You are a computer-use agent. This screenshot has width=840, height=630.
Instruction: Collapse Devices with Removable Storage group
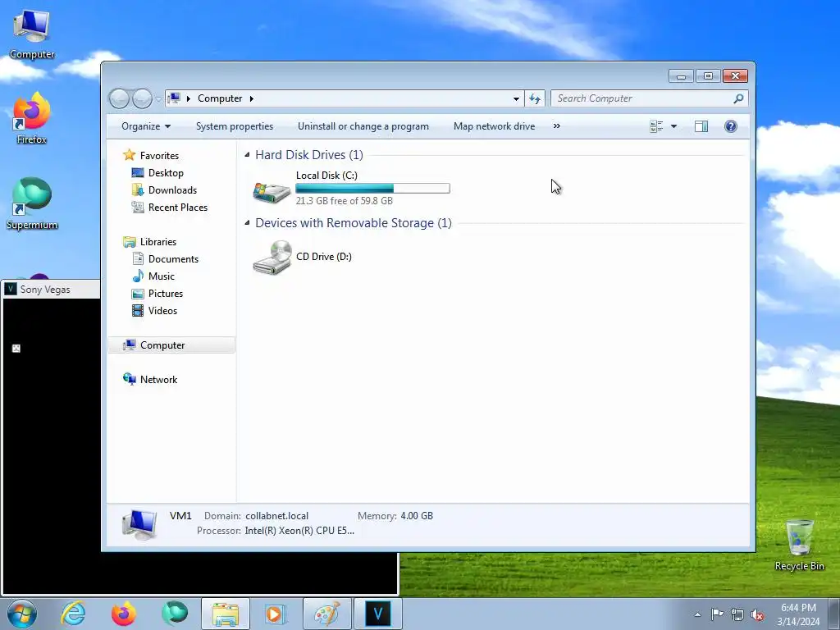pyautogui.click(x=247, y=223)
